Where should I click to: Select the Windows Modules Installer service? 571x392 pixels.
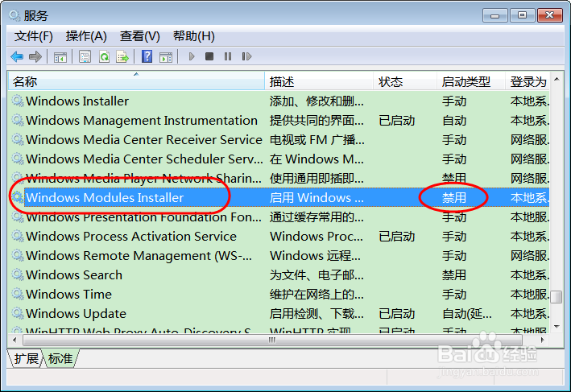[x=279, y=197]
